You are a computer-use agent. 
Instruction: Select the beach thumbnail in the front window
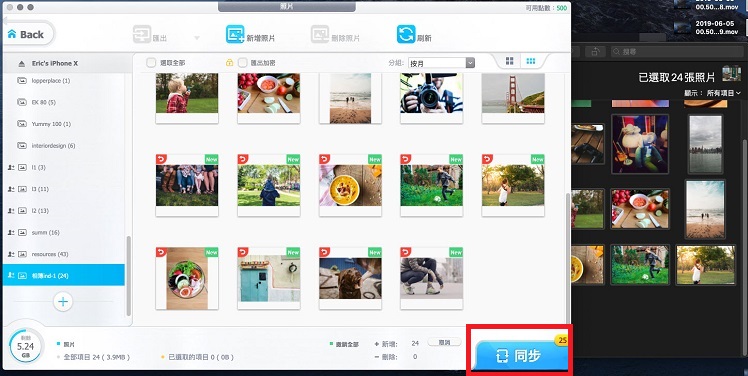coord(350,98)
